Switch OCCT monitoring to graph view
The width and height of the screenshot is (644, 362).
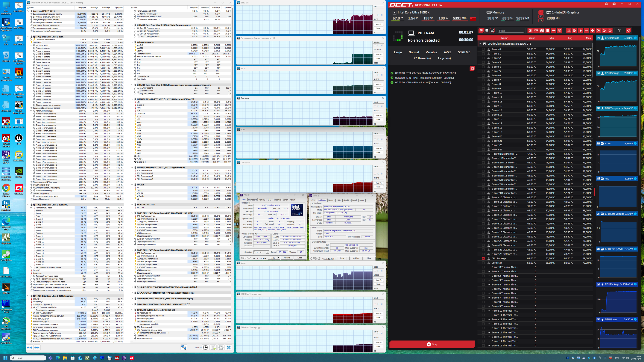(492, 30)
